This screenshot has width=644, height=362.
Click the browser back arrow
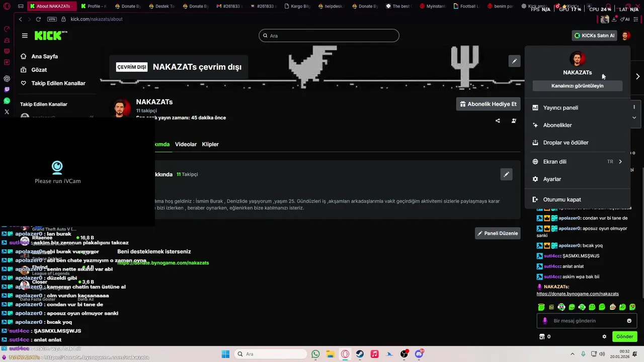(x=20, y=19)
